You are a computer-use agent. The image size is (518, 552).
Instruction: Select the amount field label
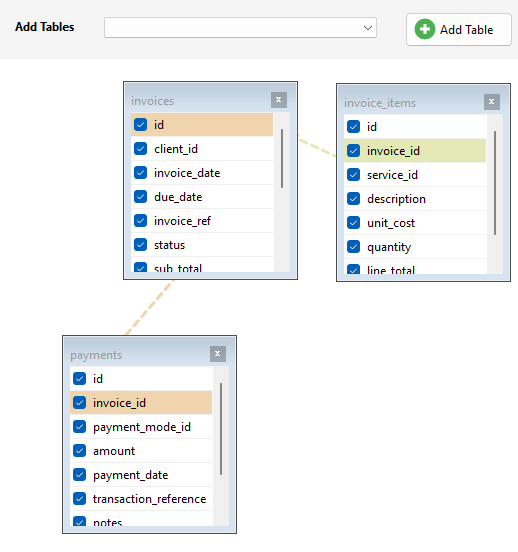coord(114,451)
